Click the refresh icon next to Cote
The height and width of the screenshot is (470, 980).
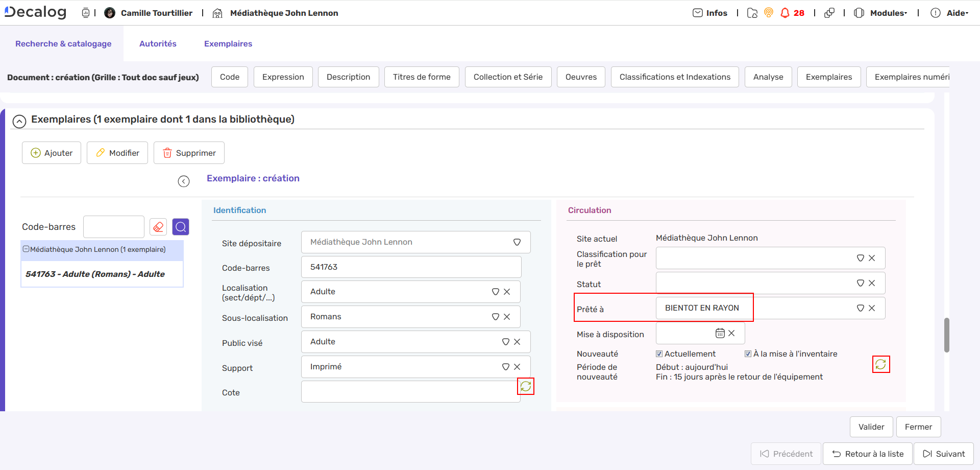coord(526,387)
